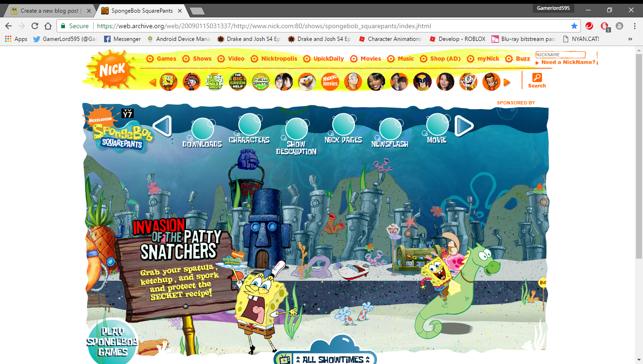Image resolution: width=643 pixels, height=364 pixels.
Task: Click the previous arrow beside Downloads bubble
Action: [x=162, y=126]
